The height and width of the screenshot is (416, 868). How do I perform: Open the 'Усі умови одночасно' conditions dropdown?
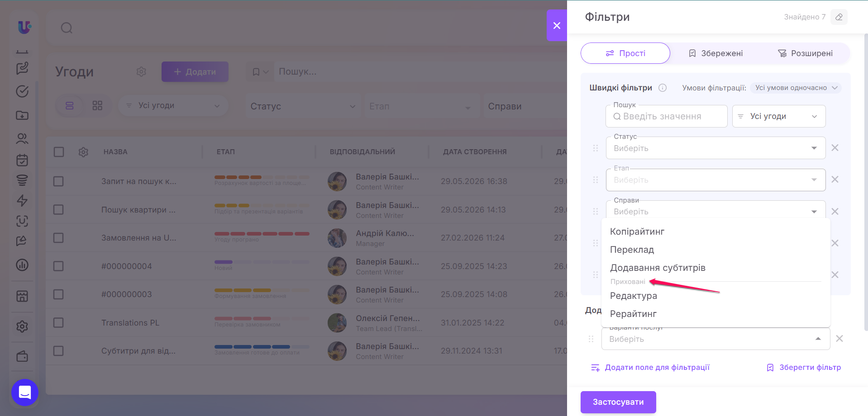796,88
